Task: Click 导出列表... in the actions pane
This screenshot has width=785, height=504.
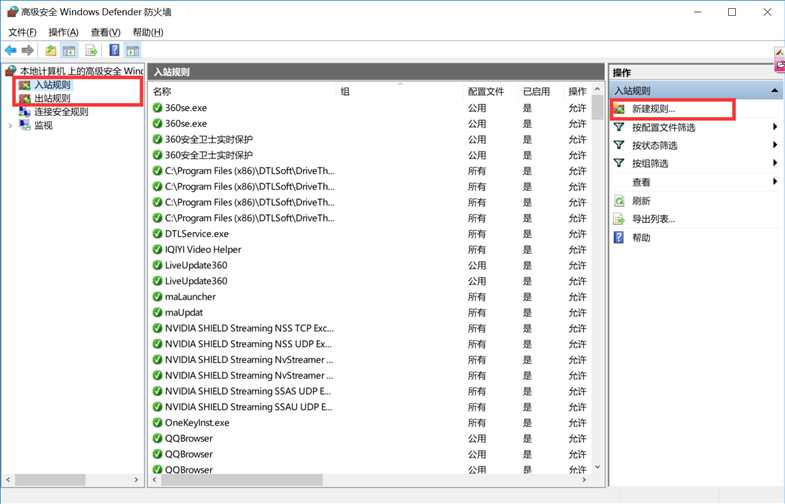Action: pos(653,219)
